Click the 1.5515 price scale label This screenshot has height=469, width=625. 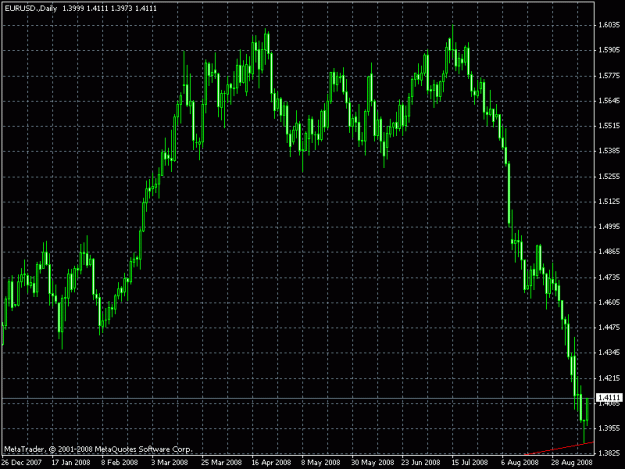(609, 126)
